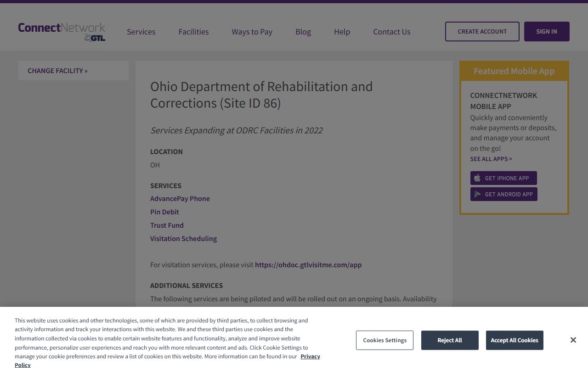Open Trust Fund service link
588x368 pixels.
point(167,225)
